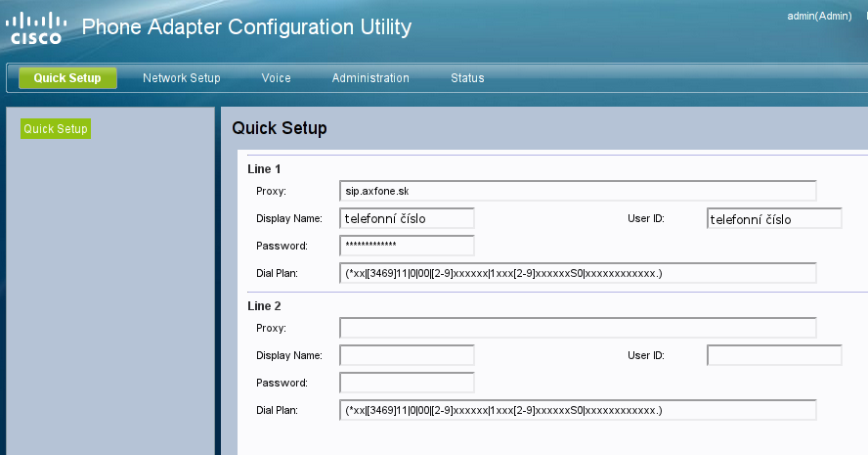
Task: Edit the Line 1 Display Name field
Action: pyautogui.click(x=407, y=218)
